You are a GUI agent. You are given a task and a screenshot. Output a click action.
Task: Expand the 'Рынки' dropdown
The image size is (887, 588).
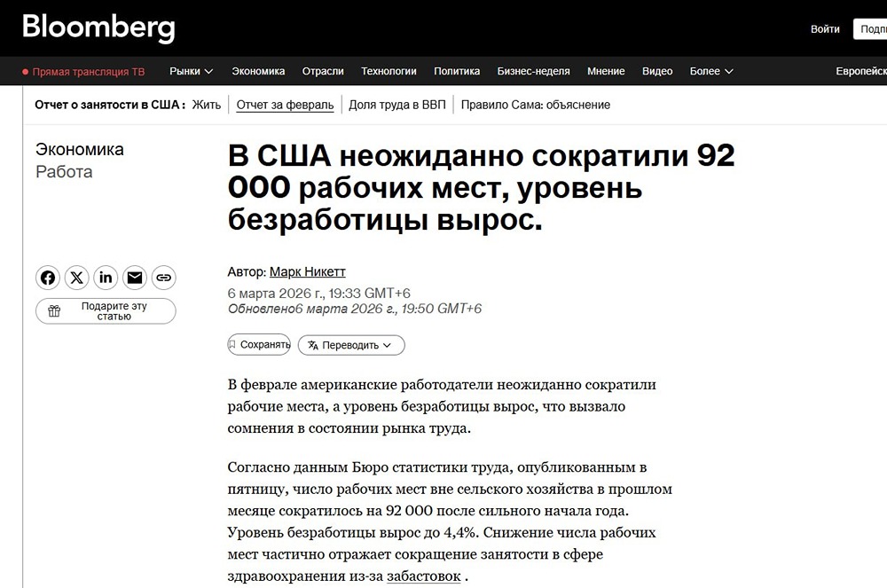pyautogui.click(x=191, y=71)
